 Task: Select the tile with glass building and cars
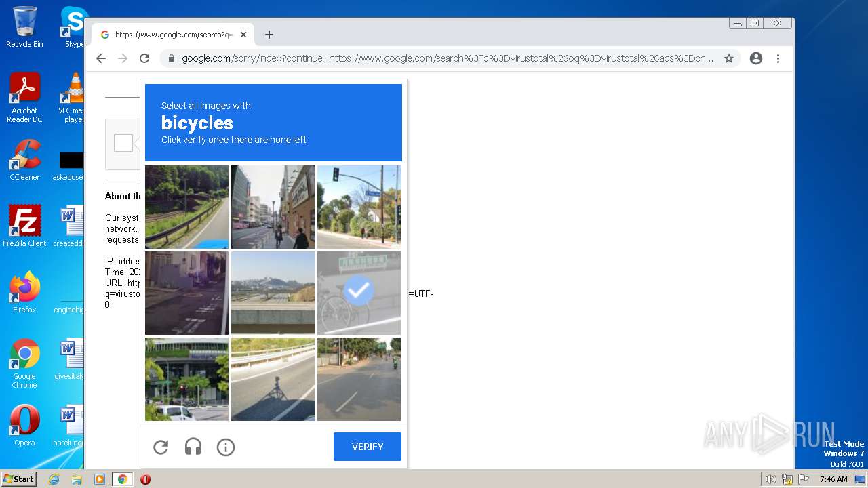click(x=186, y=379)
